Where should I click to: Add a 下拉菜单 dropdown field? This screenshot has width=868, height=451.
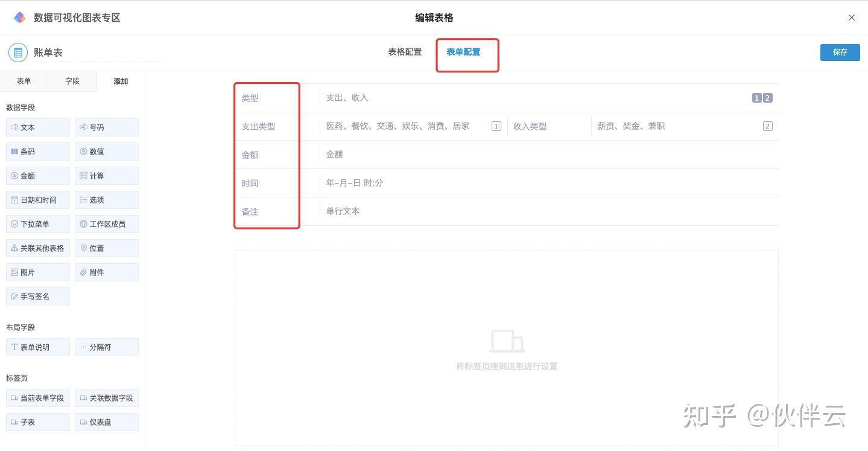click(x=38, y=224)
